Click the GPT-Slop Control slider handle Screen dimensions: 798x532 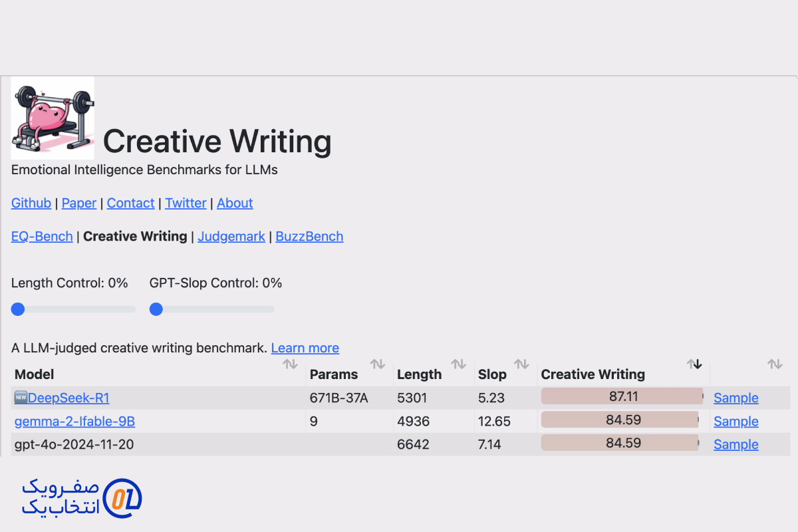click(156, 309)
